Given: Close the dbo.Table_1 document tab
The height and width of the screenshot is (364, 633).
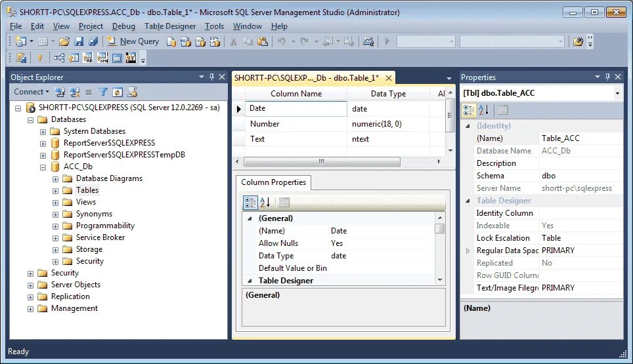Looking at the screenshot, I should point(388,78).
